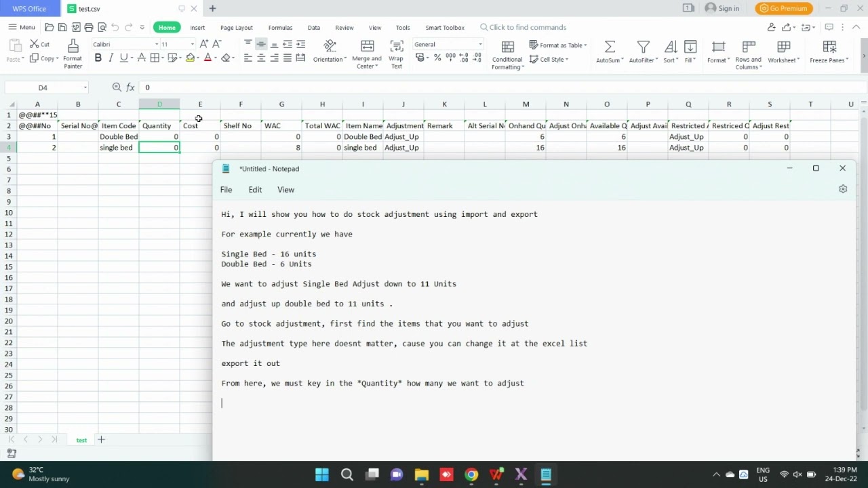Open Windows Start menu

point(322,474)
